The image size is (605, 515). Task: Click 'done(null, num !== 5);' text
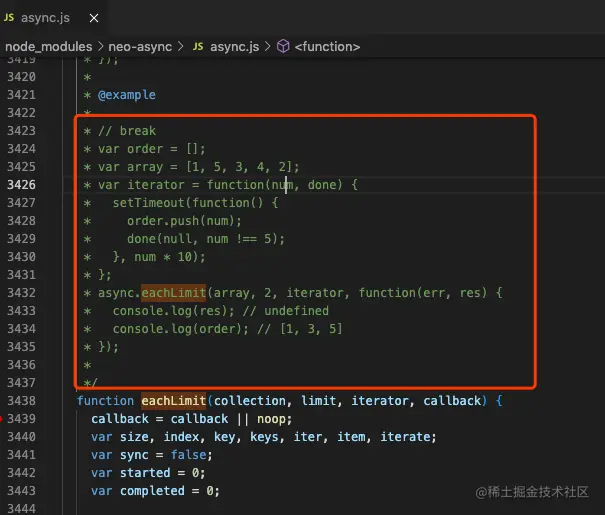coord(206,239)
